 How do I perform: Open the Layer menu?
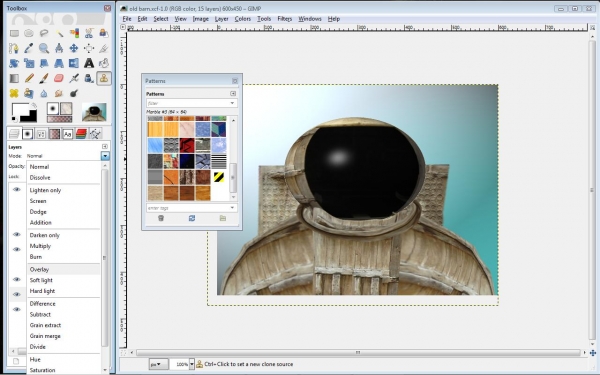coord(221,19)
